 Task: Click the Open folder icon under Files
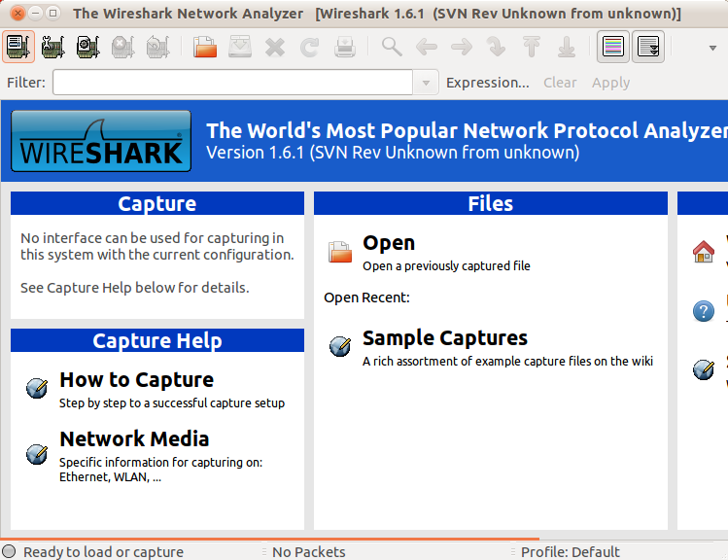(x=340, y=252)
